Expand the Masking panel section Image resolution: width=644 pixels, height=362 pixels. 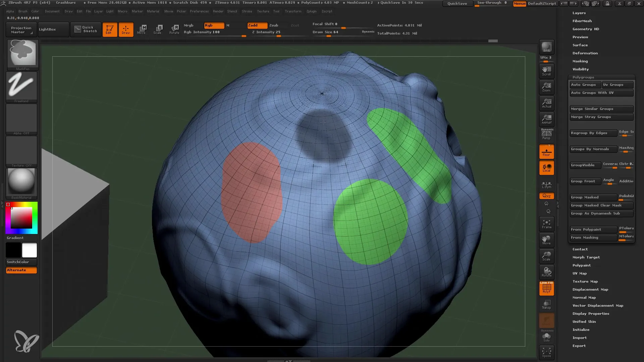580,61
